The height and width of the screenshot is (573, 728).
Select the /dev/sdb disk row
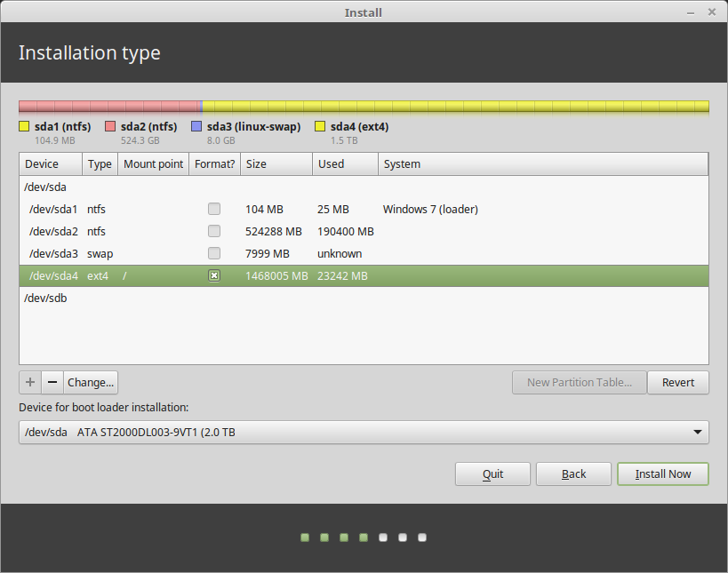pyautogui.click(x=364, y=298)
